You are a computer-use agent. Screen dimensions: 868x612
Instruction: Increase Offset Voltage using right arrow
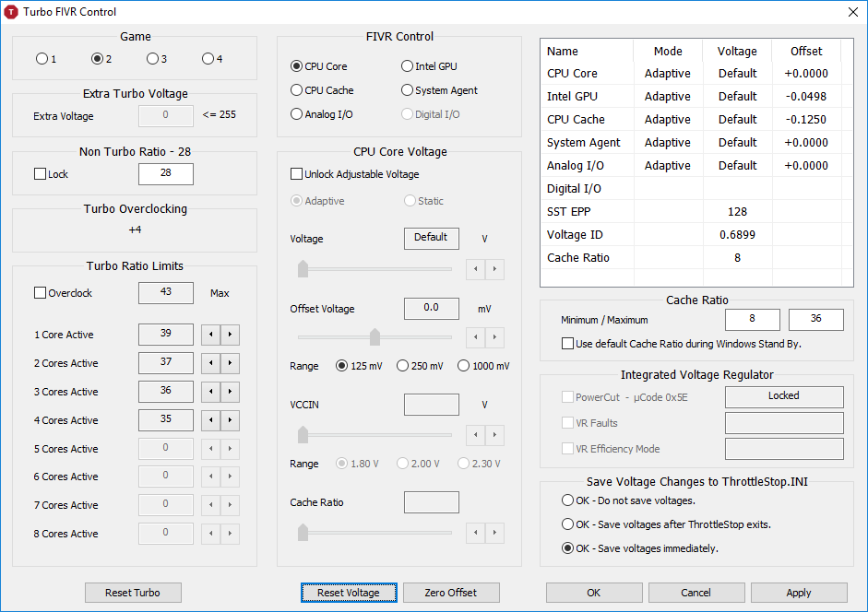[x=495, y=337]
